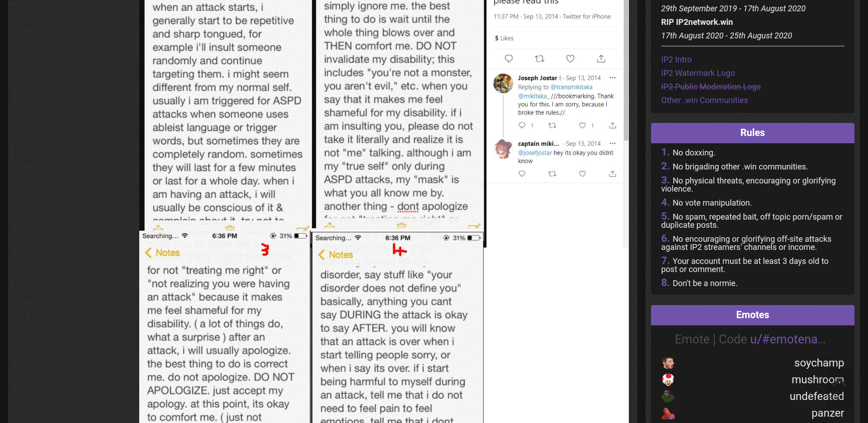
Task: Click share icon under main tweet
Action: pyautogui.click(x=601, y=59)
